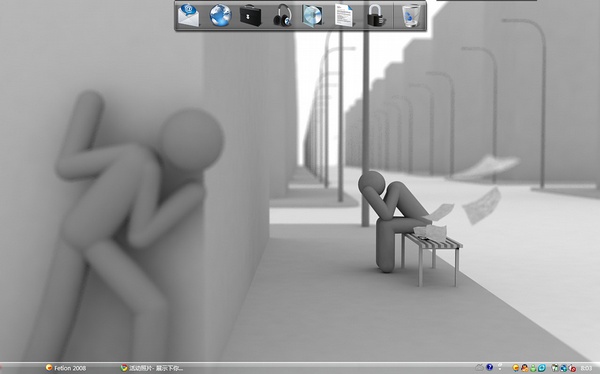Open the QQ penguin tray icon
The height and width of the screenshot is (374, 600).
click(525, 367)
